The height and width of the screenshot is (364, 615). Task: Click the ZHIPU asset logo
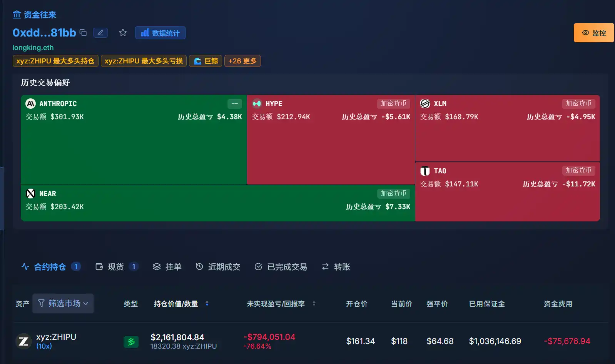23,341
